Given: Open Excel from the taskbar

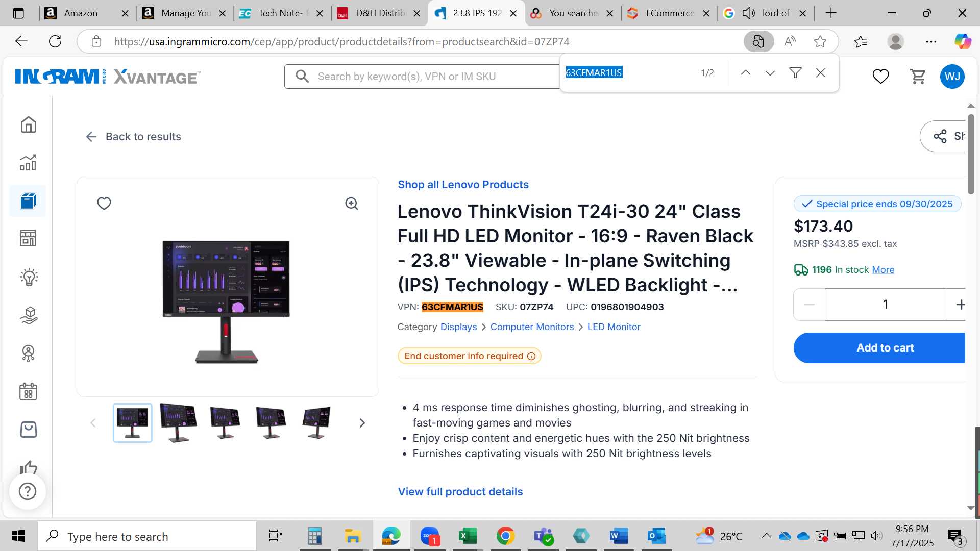Looking at the screenshot, I should (x=467, y=536).
